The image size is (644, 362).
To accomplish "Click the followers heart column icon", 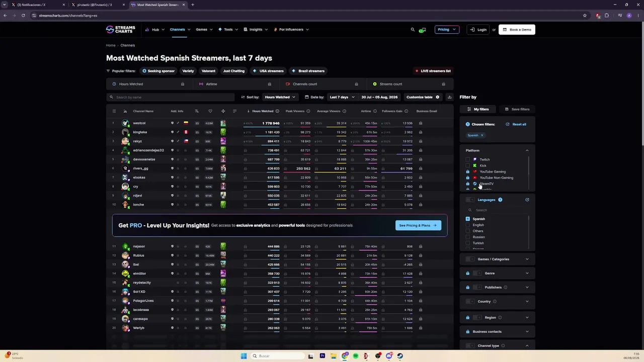I will click(210, 111).
